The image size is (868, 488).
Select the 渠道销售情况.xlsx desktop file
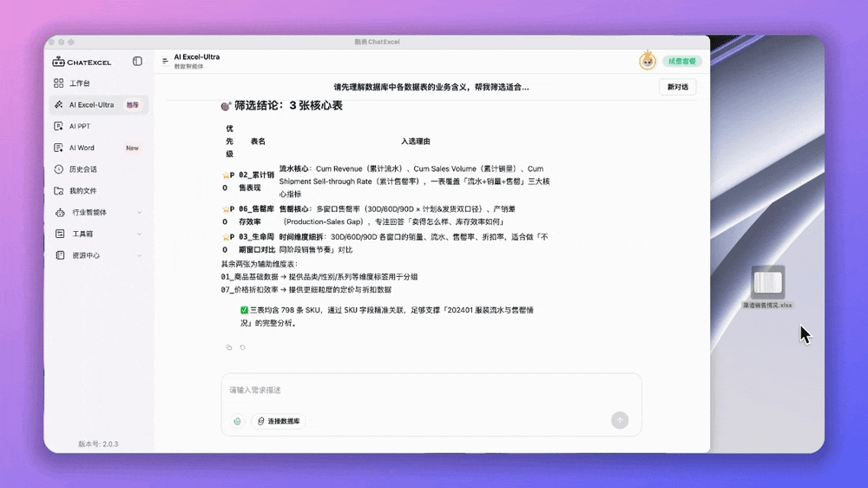click(767, 287)
